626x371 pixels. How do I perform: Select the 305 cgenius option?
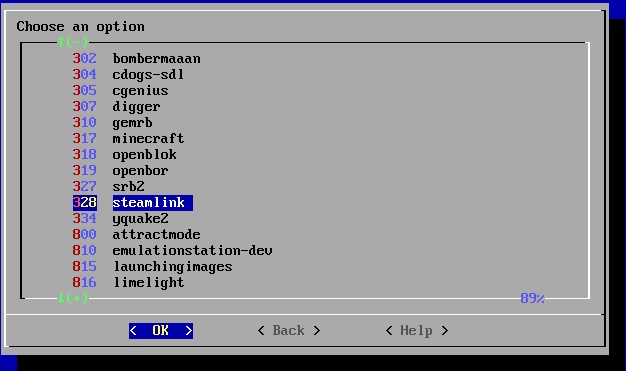tap(120, 91)
